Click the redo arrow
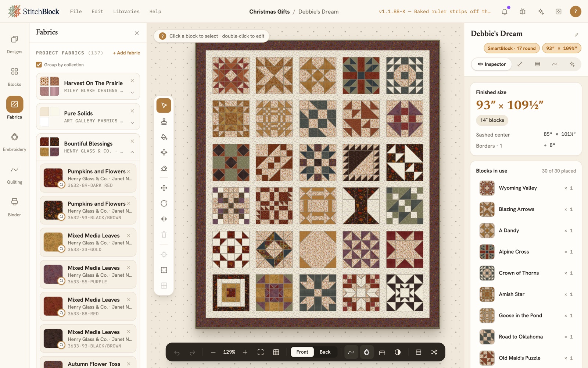Image resolution: width=588 pixels, height=368 pixels. pos(192,352)
